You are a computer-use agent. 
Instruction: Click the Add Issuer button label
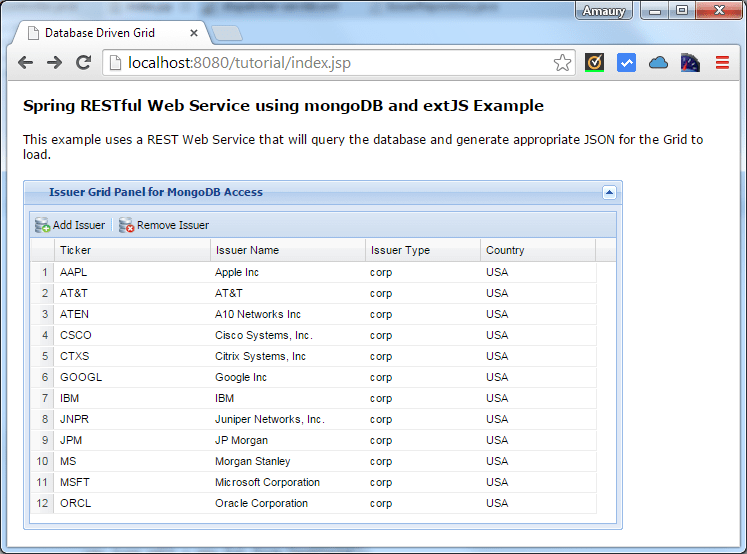79,225
